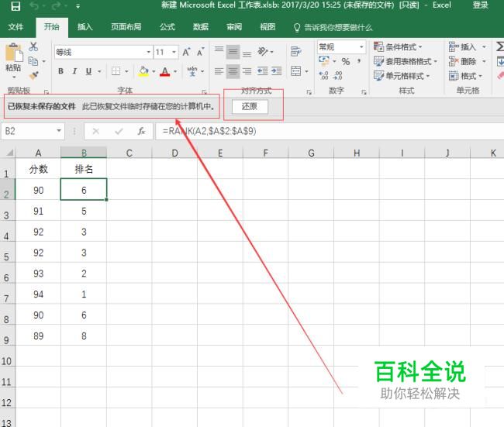
Task: Toggle Italic formatting
Action: click(x=74, y=71)
